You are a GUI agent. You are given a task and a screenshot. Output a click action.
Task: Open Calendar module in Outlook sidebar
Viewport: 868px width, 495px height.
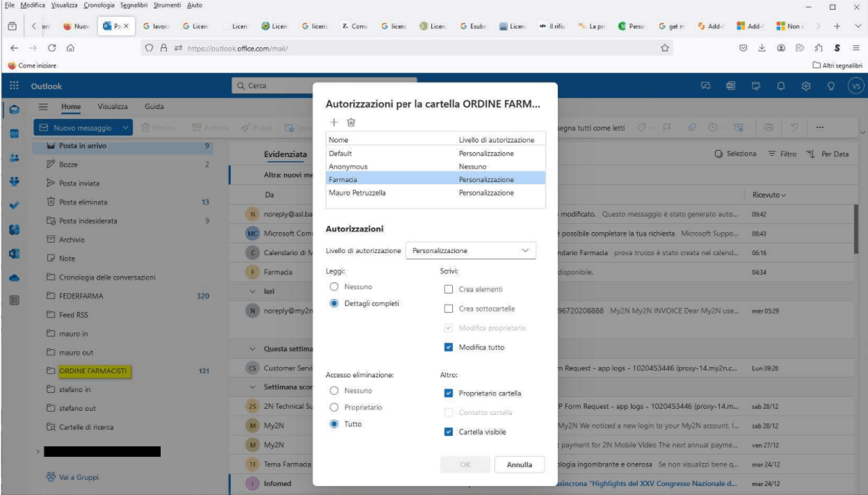coord(15,133)
